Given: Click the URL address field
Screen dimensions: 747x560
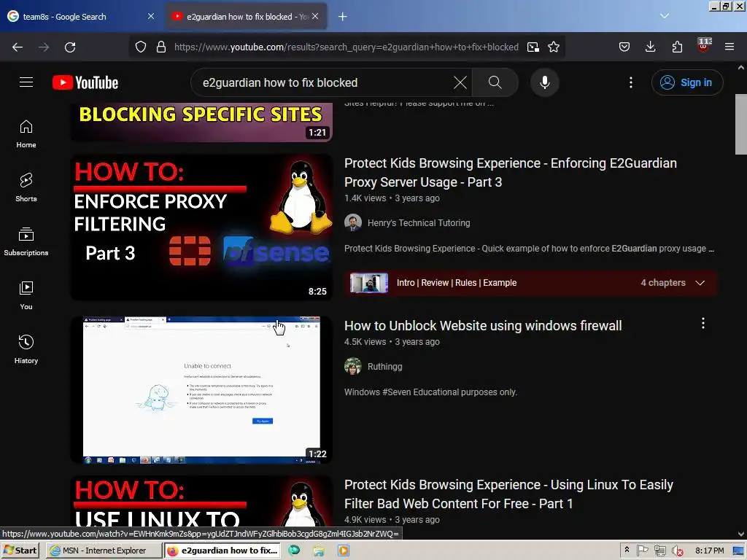Looking at the screenshot, I should point(347,47).
